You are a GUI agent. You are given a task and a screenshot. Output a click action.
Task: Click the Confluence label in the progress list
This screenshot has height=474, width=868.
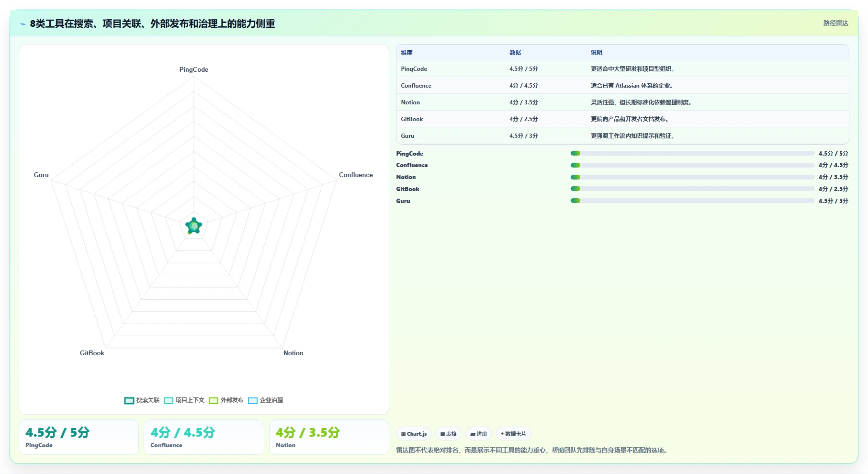(x=412, y=165)
